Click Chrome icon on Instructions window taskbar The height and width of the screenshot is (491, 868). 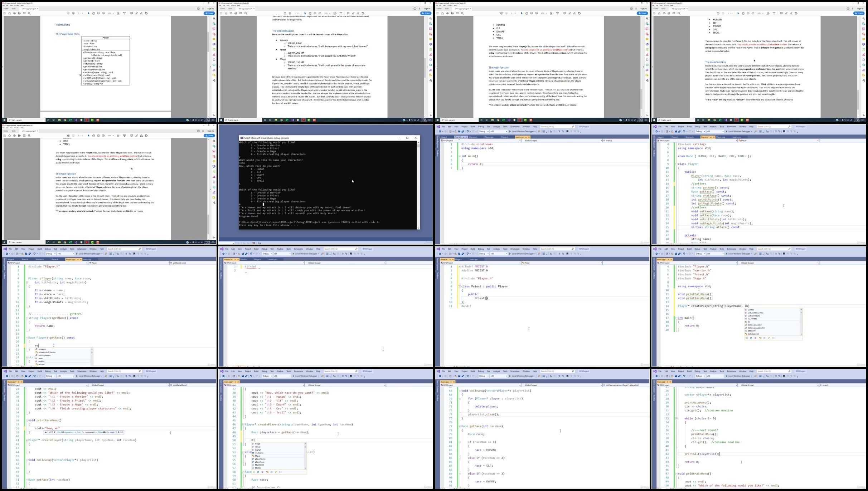[x=65, y=120]
